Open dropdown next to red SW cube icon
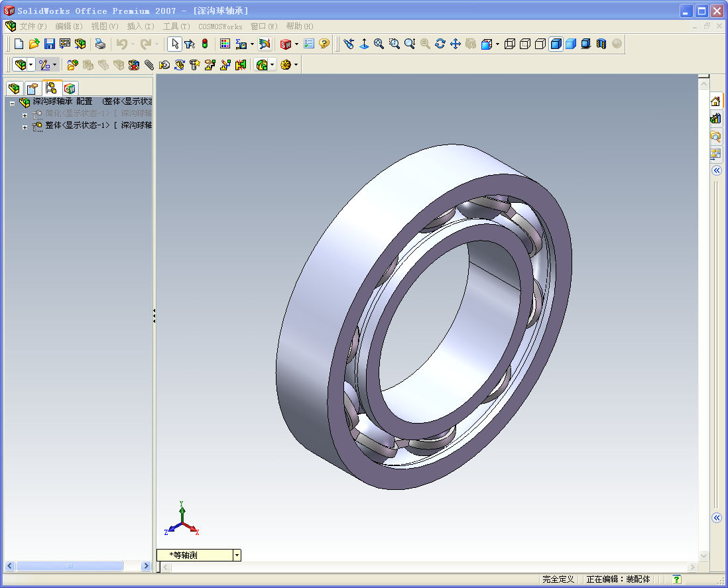Image resolution: width=728 pixels, height=588 pixels. tap(296, 44)
